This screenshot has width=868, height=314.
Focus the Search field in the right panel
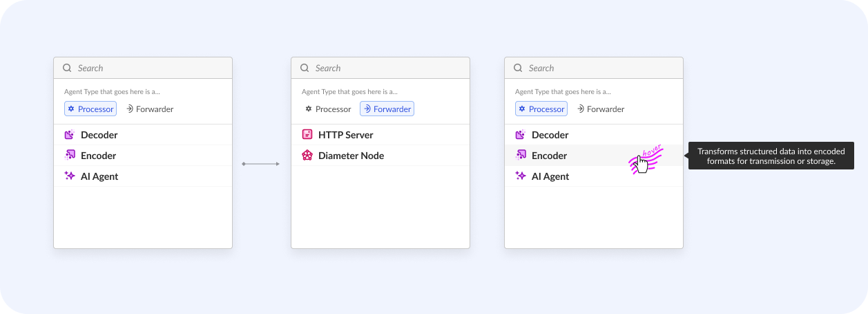point(601,68)
